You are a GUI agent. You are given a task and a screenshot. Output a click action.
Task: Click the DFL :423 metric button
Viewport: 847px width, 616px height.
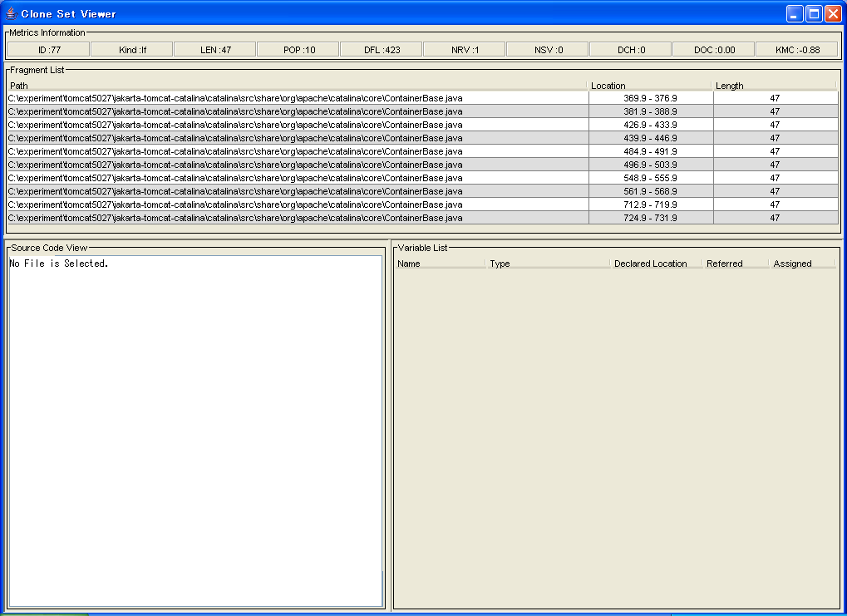(382, 50)
